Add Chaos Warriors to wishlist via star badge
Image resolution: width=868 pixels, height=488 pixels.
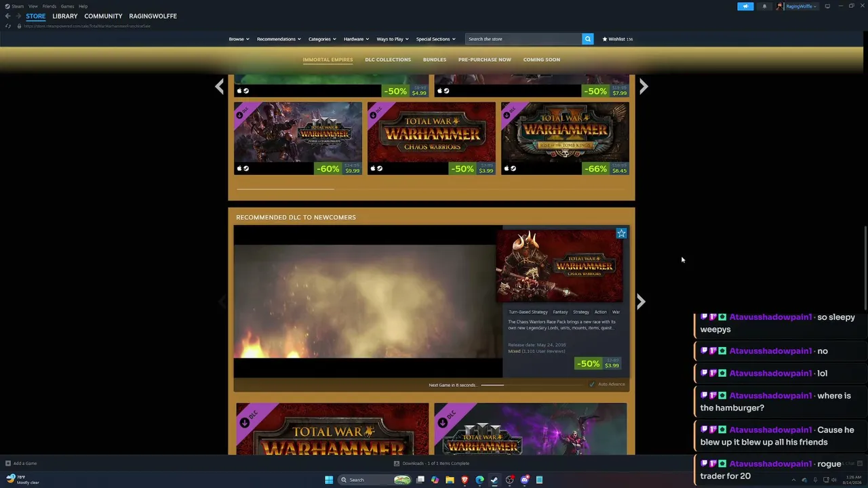621,233
